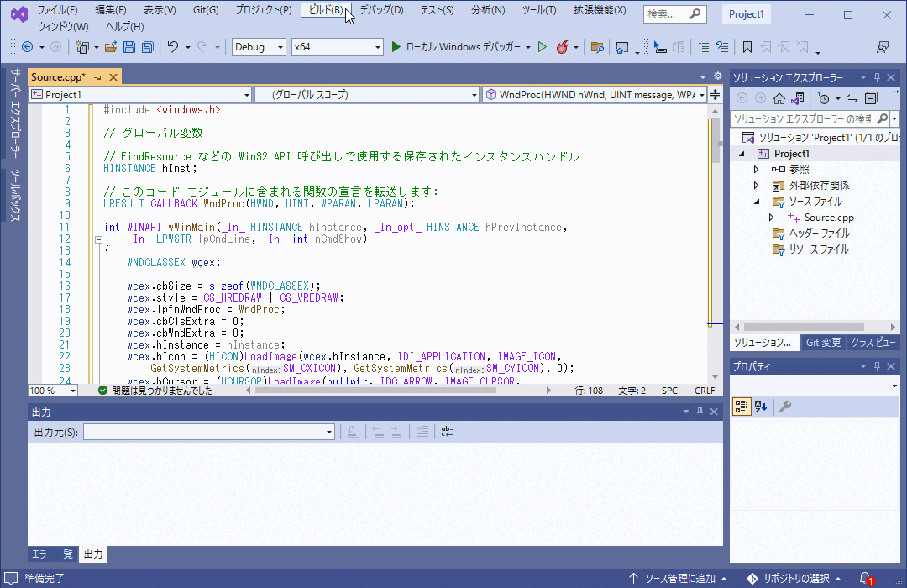Open Find in Files via its toolbar icon
Image resolution: width=907 pixels, height=588 pixels.
coord(597,47)
